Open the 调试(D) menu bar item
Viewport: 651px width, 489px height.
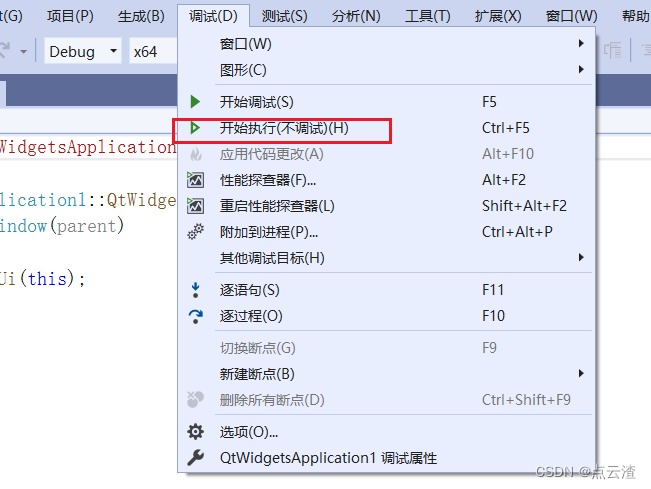(213, 16)
